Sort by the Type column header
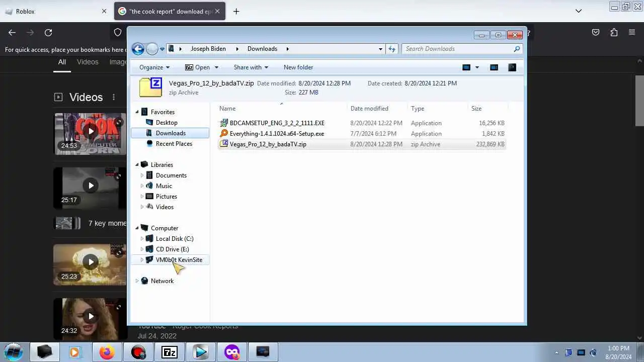Screen dimensions: 644x362 pos(437,109)
